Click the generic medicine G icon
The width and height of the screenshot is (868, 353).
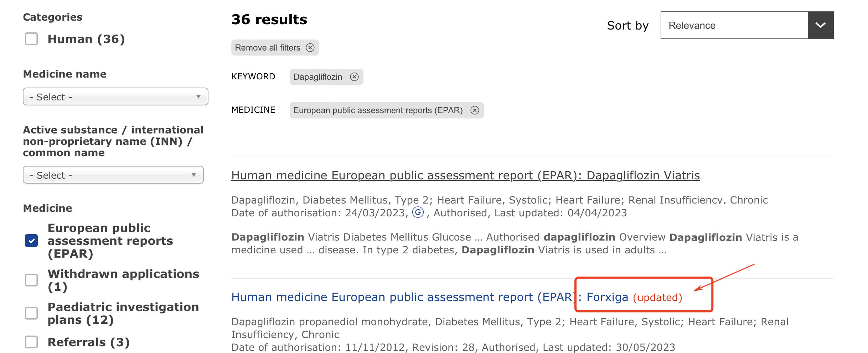tap(418, 212)
